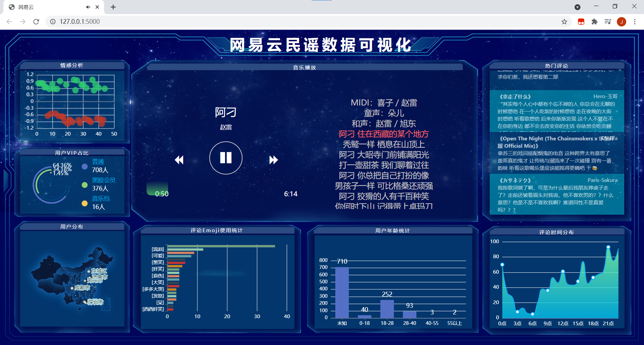Open the tab search dropdown
Image resolution: width=644 pixels, height=345 pixels.
tap(577, 7)
